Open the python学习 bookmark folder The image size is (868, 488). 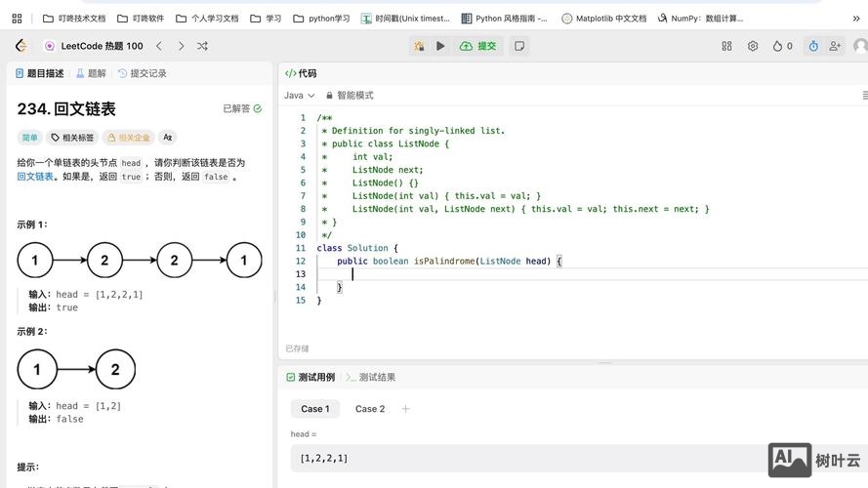point(321,19)
